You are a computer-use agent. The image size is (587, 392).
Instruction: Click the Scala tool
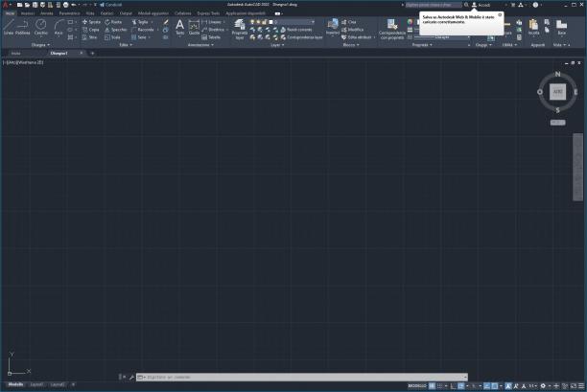112,37
